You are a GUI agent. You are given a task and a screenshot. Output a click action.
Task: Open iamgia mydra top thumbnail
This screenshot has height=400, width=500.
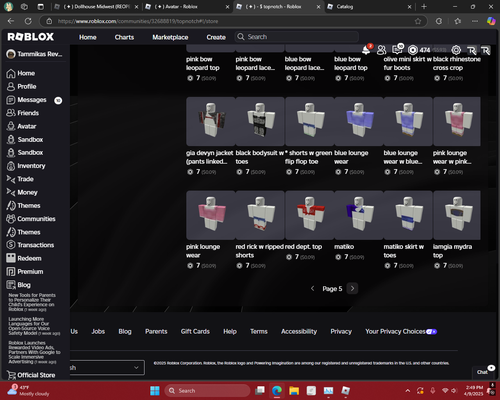click(x=457, y=215)
